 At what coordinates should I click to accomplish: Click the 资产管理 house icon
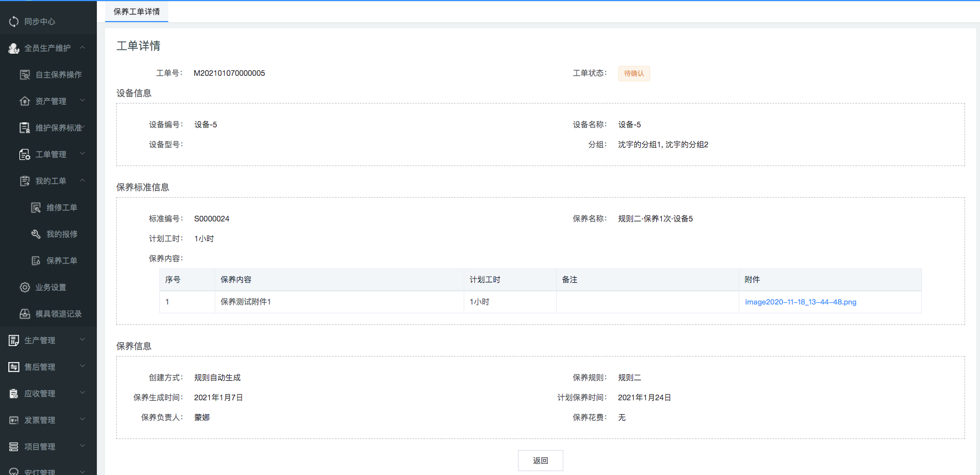(25, 101)
